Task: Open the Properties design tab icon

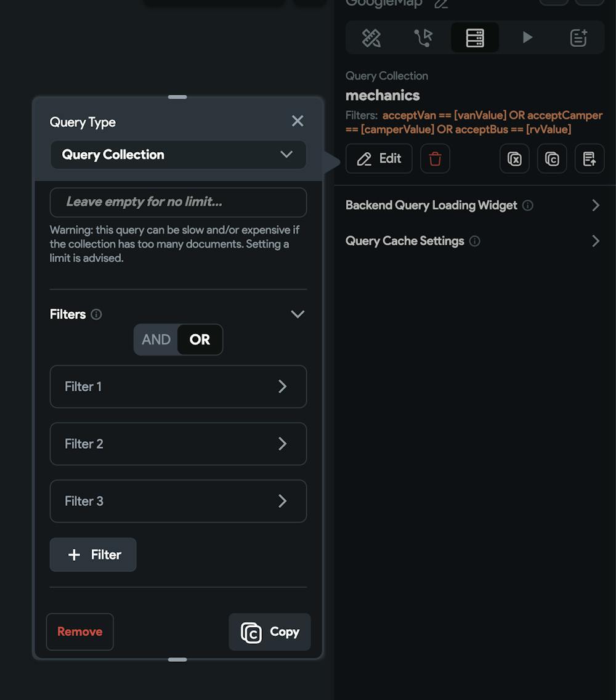Action: 371,38
